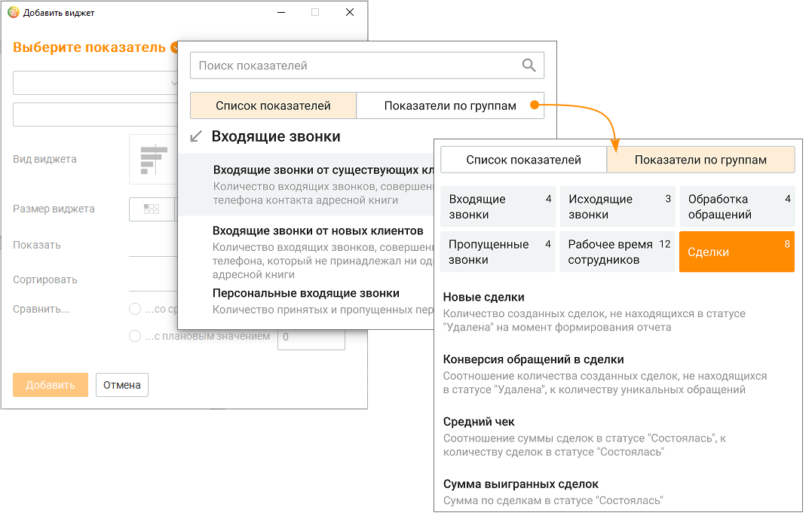Open the Пропущенные звонки group tile
The image size is (812, 519).
(x=498, y=252)
